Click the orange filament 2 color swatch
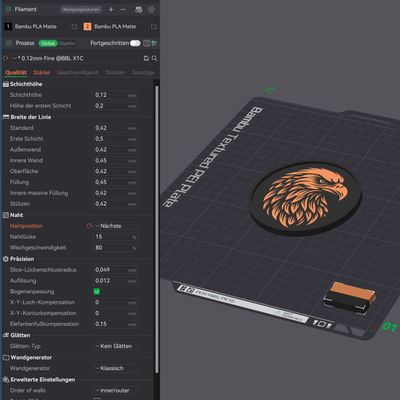This screenshot has height=400, width=400. tap(87, 27)
